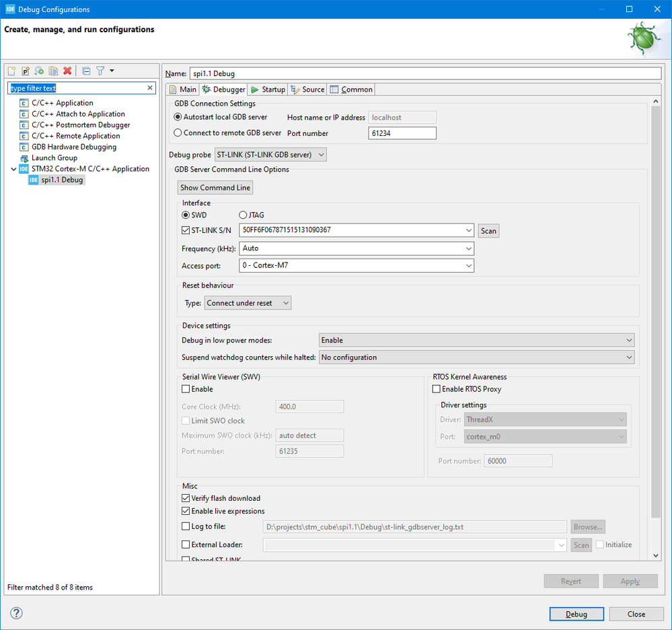Select STM32 Cortex-M C/C++ Application node

pos(90,169)
